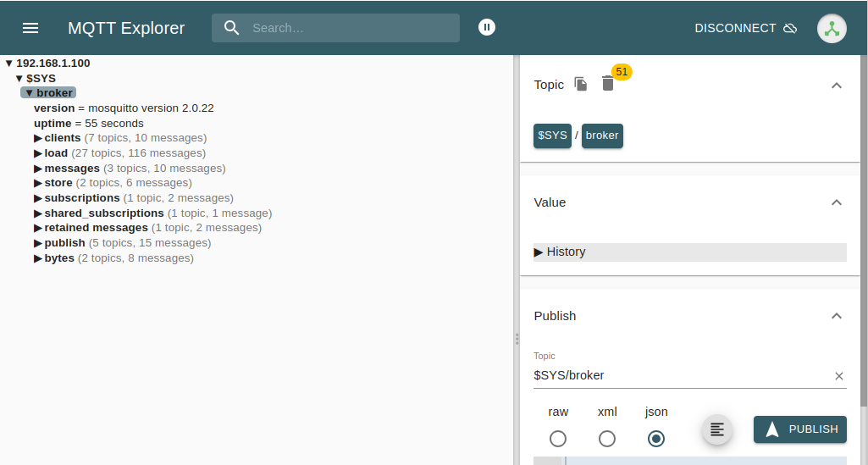Select json payload format
Image resolution: width=868 pixels, height=465 pixels.
click(x=656, y=439)
